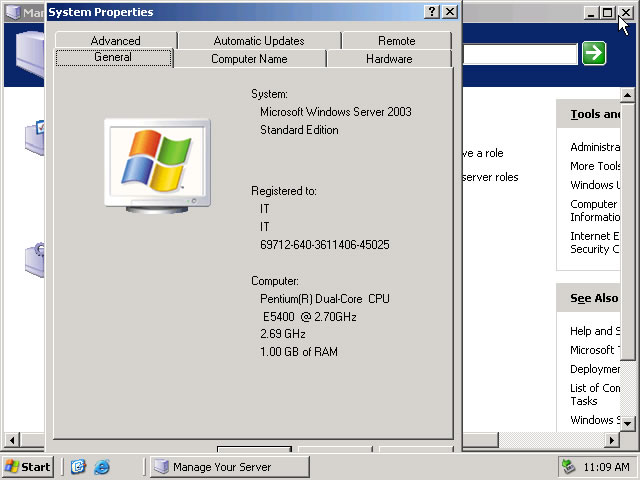Image resolution: width=640 pixels, height=480 pixels.
Task: Open Internet Explorer Enhanced Security Configuration link
Action: click(595, 242)
